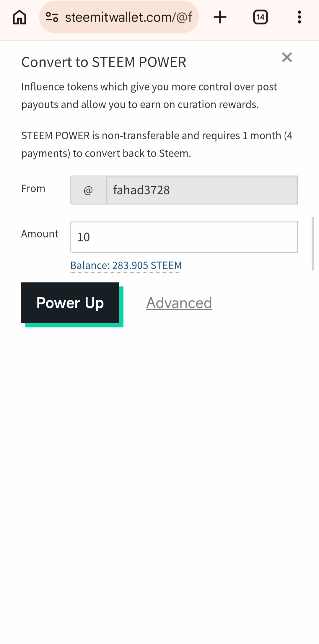Focus the Amount input containing 10

pos(184,237)
